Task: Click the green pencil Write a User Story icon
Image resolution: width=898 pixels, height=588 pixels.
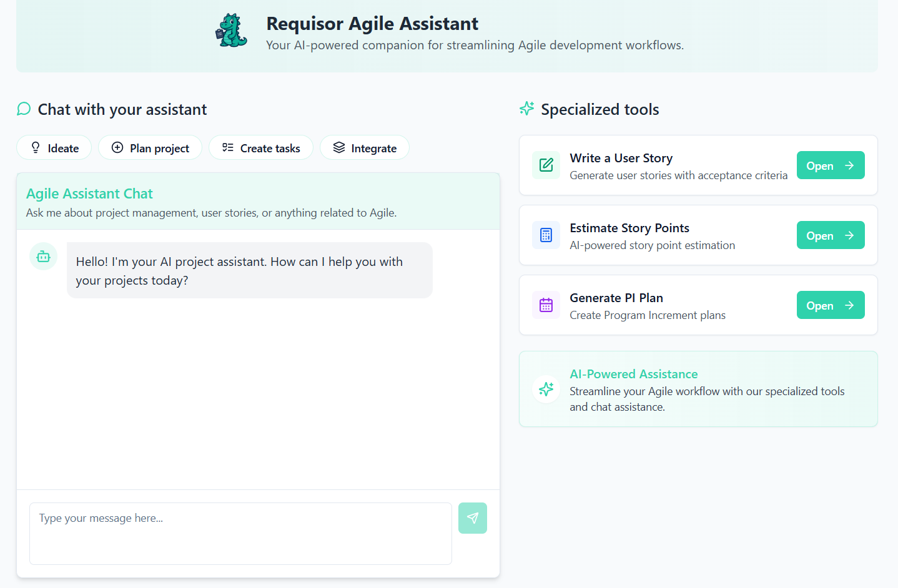Action: point(546,165)
